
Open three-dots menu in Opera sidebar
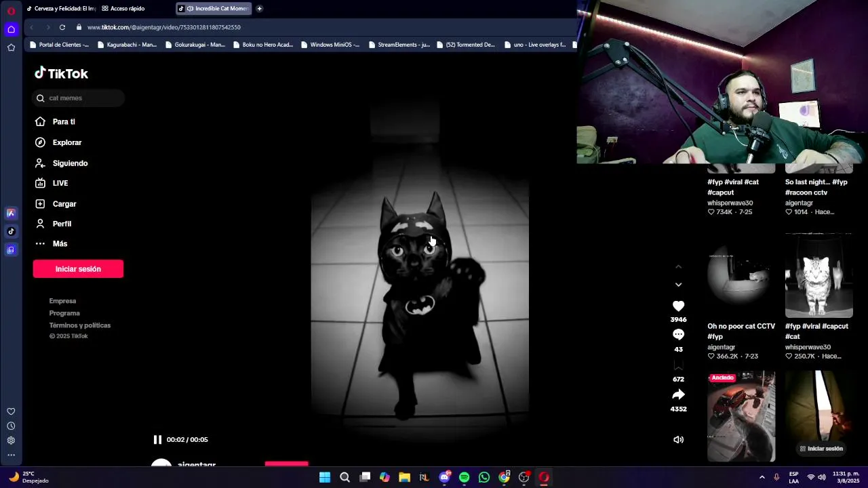(11, 455)
